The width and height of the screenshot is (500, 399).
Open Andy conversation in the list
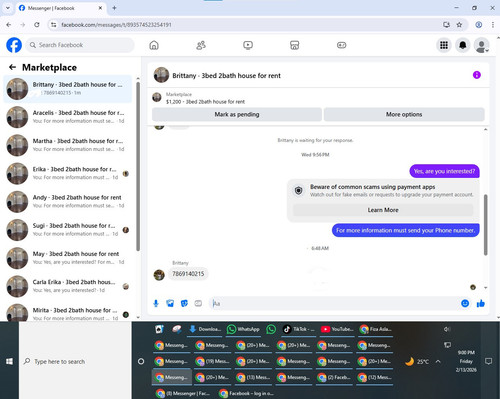click(68, 201)
